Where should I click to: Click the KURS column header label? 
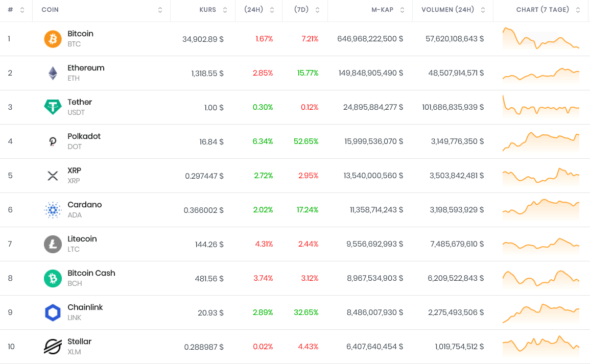(x=208, y=10)
